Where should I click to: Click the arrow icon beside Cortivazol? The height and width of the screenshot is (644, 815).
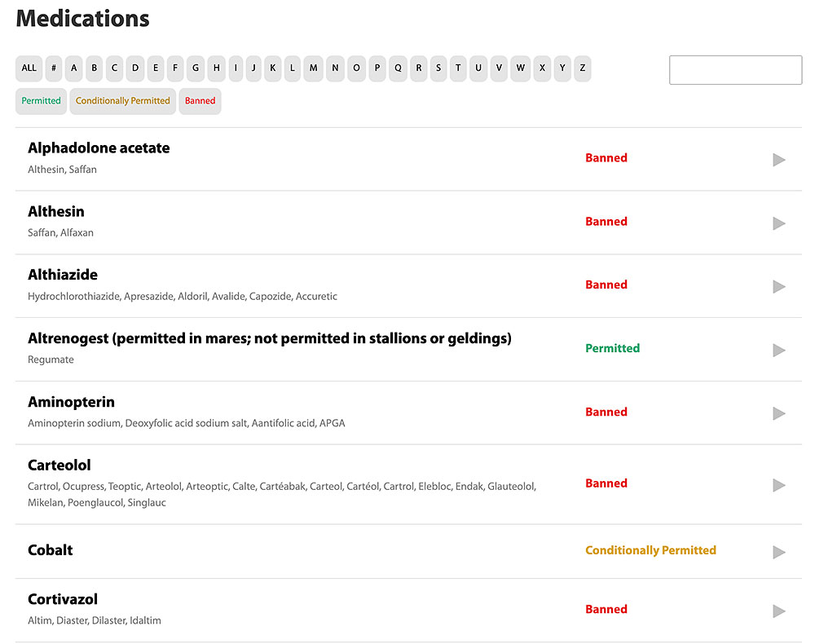click(x=778, y=611)
